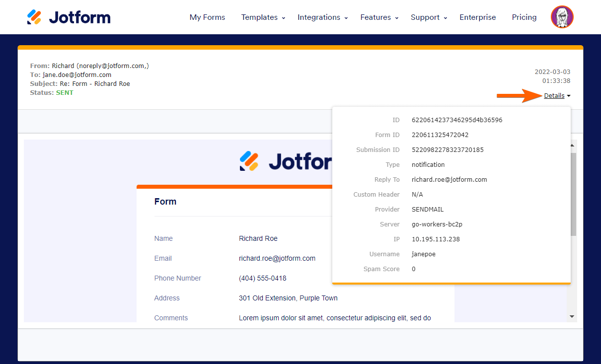Click the Type value 'notification'

(428, 165)
